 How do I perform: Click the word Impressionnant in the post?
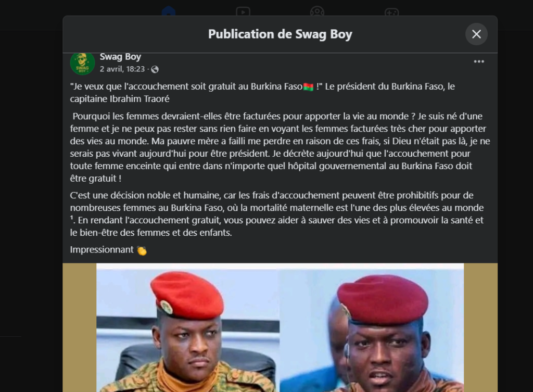click(101, 250)
